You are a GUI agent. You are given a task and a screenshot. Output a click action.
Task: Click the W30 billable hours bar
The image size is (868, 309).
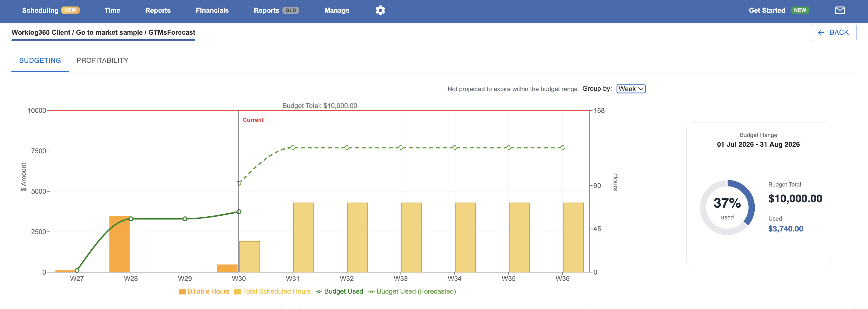[x=228, y=269]
